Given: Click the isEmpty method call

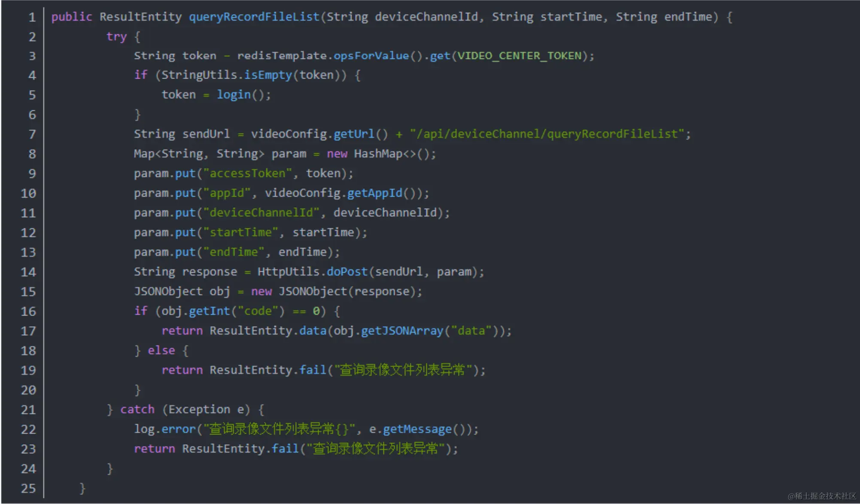Looking at the screenshot, I should pyautogui.click(x=268, y=75).
